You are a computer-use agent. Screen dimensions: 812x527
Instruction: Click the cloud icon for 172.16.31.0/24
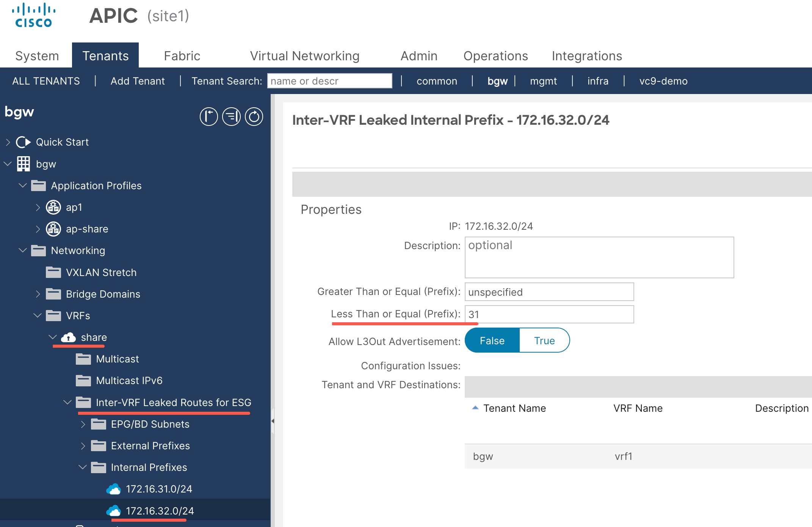(113, 489)
